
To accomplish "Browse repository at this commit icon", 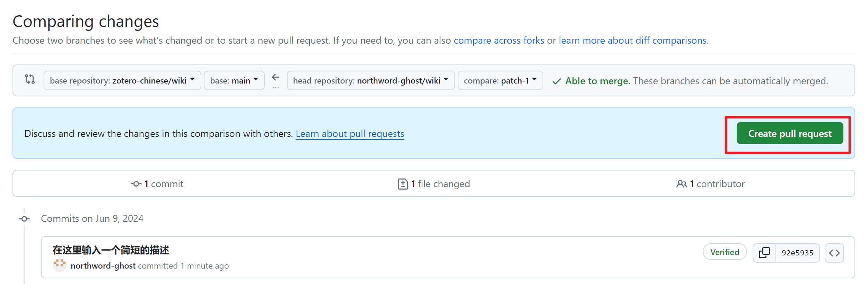I will click(x=834, y=253).
